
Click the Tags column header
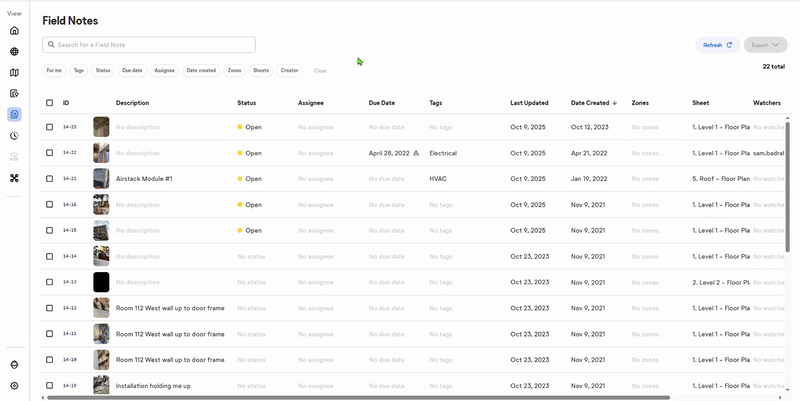pyautogui.click(x=436, y=103)
